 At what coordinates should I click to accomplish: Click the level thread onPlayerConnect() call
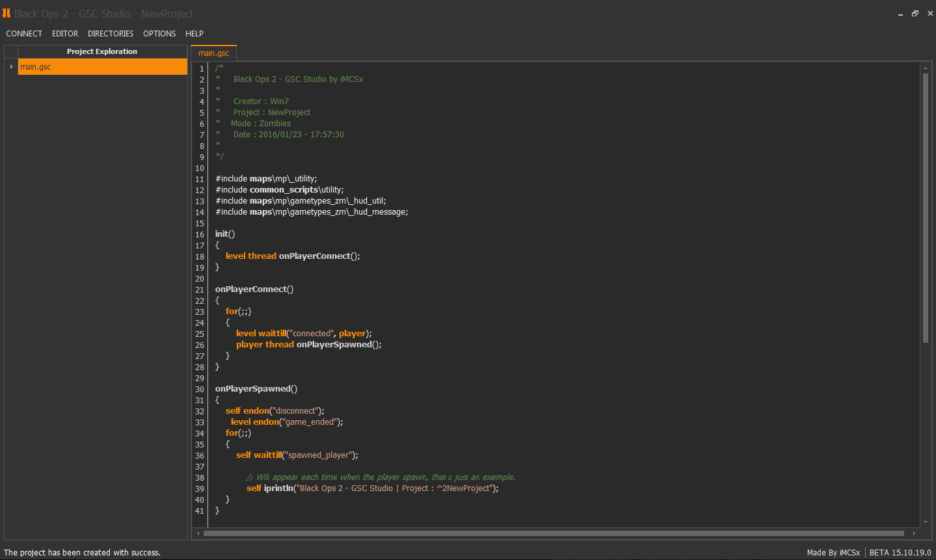[293, 256]
